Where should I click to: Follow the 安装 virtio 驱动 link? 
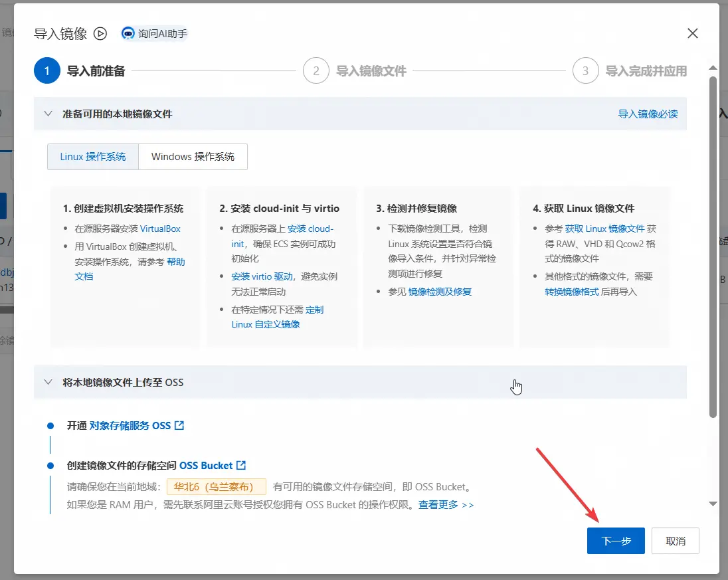[x=262, y=276]
